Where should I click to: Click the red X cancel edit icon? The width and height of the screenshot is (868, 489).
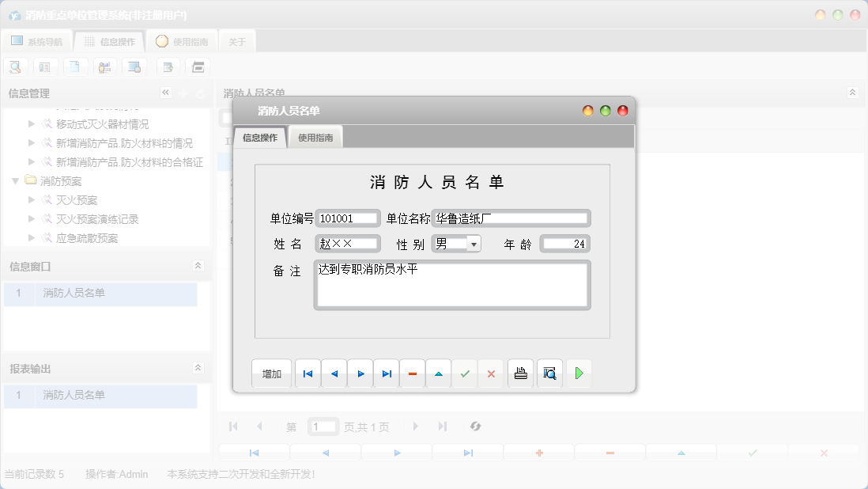(x=491, y=373)
